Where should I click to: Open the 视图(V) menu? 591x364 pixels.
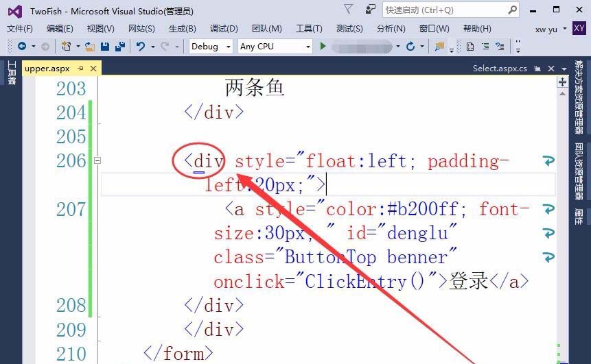(101, 29)
